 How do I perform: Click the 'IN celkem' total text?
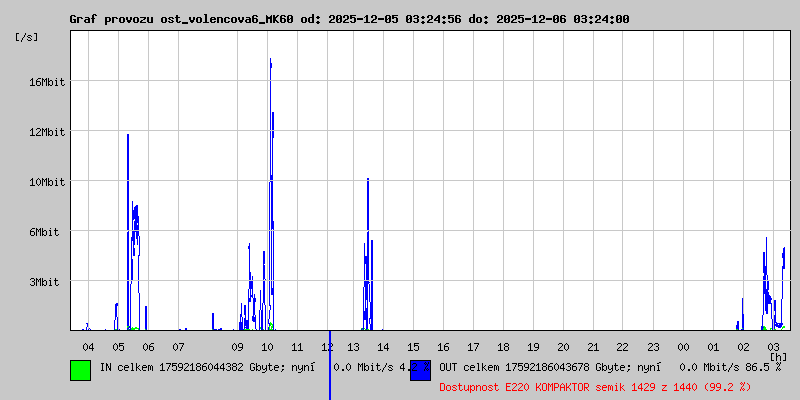(x=205, y=367)
